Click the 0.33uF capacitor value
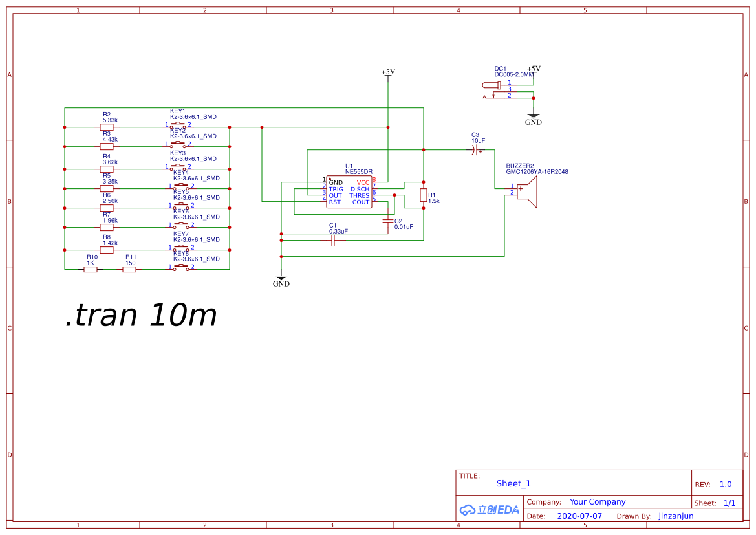The width and height of the screenshot is (756, 535). click(338, 231)
